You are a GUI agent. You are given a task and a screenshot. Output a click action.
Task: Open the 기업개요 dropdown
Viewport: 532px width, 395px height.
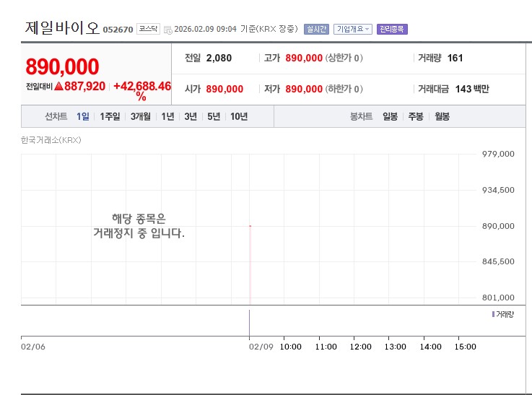352,29
